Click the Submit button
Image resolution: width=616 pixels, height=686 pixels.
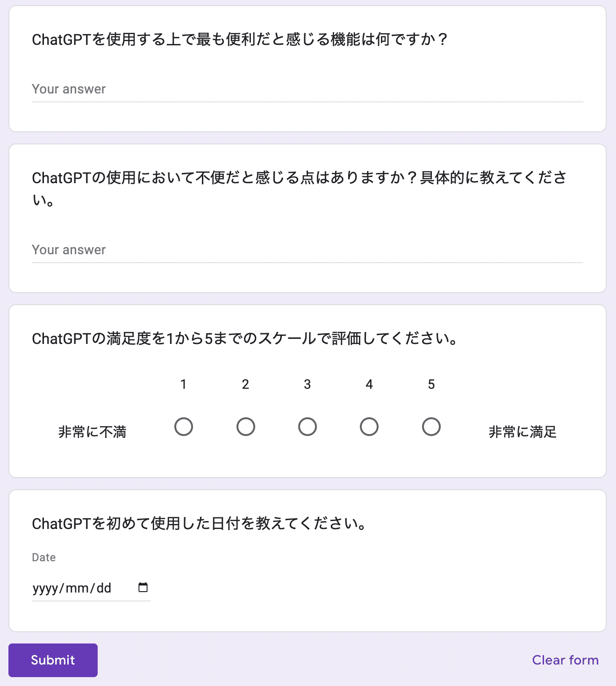coord(53,660)
